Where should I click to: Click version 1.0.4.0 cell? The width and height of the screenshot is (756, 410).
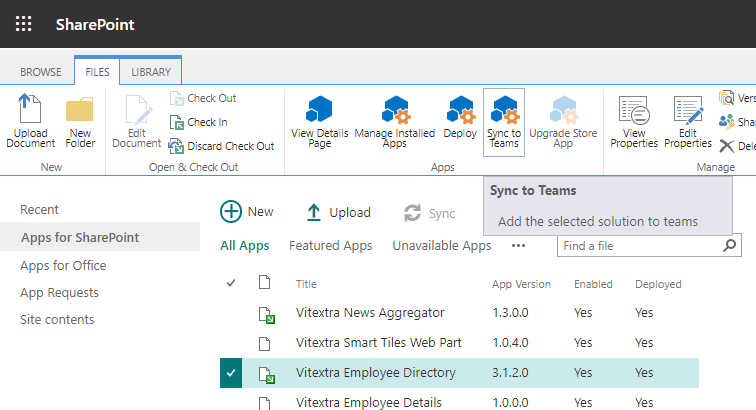tap(510, 342)
